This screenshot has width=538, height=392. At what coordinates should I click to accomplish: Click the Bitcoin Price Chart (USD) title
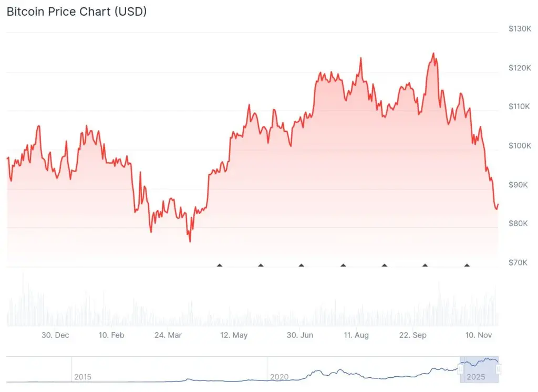point(77,12)
